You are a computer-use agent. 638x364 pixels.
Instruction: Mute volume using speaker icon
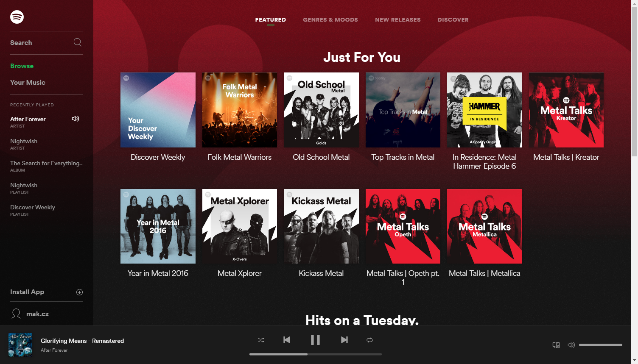pos(571,345)
